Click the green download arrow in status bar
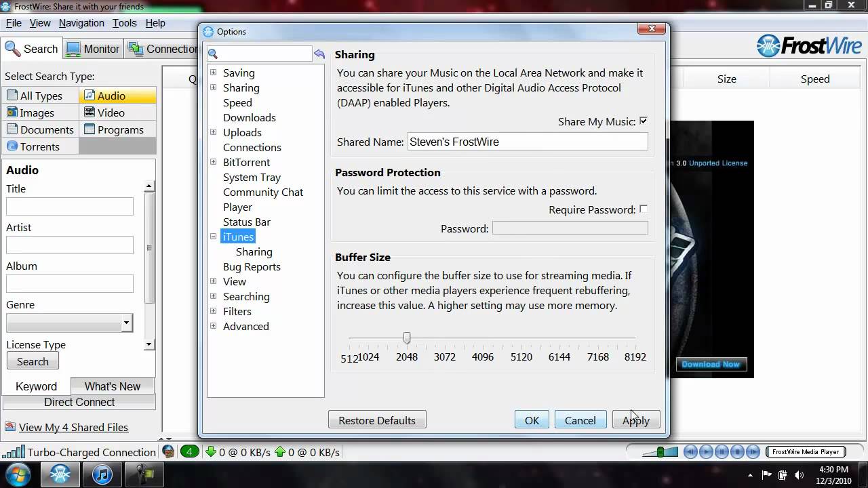 (x=210, y=452)
